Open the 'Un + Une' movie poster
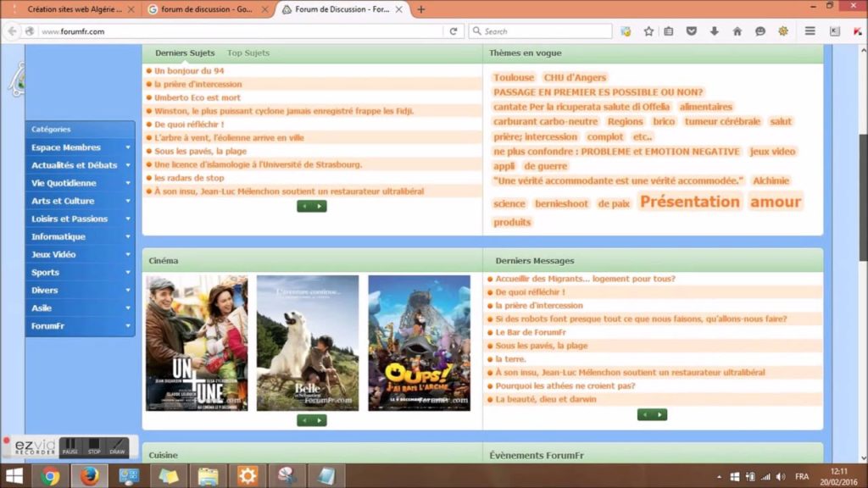Image resolution: width=868 pixels, height=488 pixels. click(x=197, y=343)
